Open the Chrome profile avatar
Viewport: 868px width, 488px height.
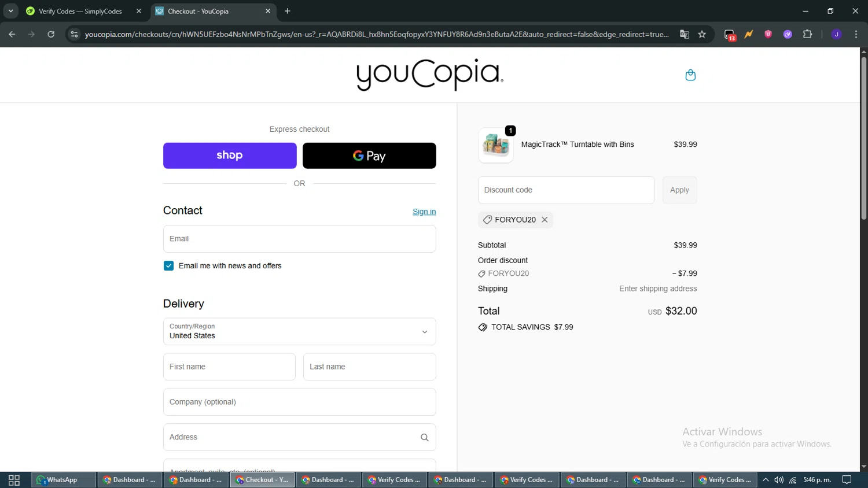pos(836,34)
